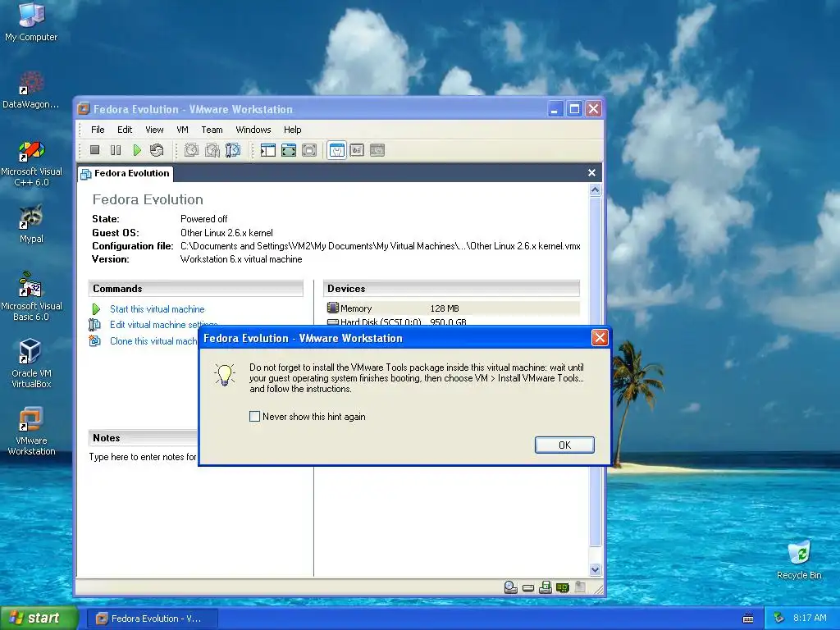Click the Safely Remove Hardware tray icon
This screenshot has height=630, width=840.
pyautogui.click(x=778, y=618)
